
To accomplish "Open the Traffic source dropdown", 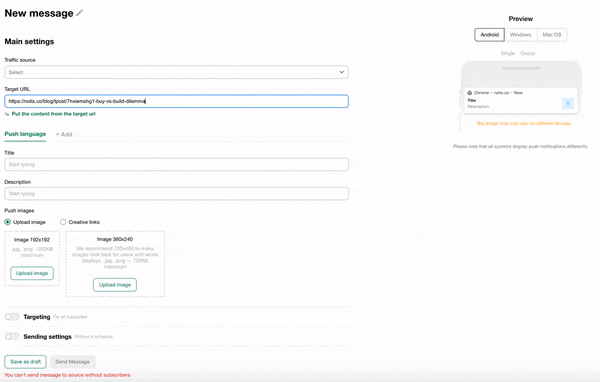I will pos(176,72).
